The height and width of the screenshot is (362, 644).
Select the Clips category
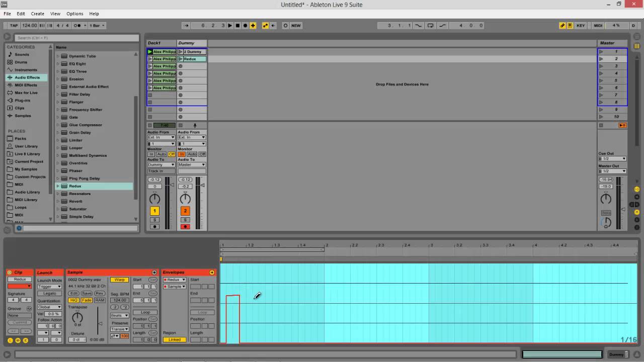point(20,108)
